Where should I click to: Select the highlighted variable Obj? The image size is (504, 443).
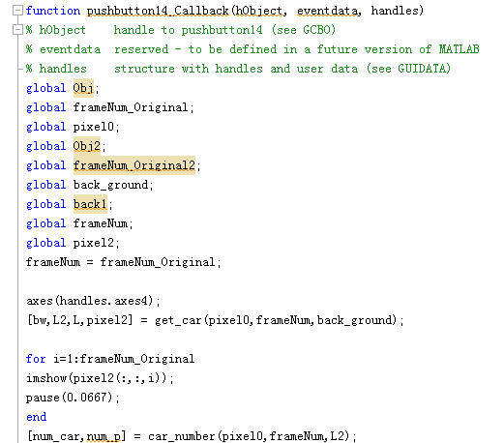pyautogui.click(x=83, y=88)
